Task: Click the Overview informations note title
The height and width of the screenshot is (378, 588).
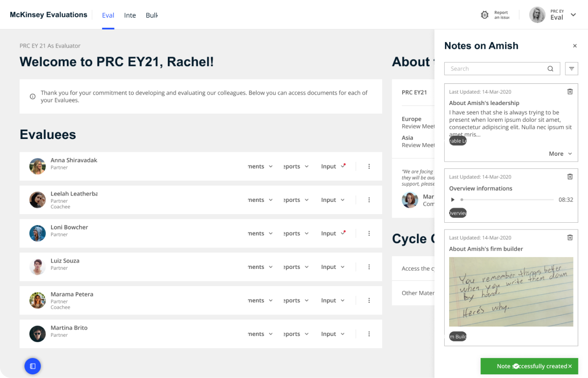Action: pos(481,188)
